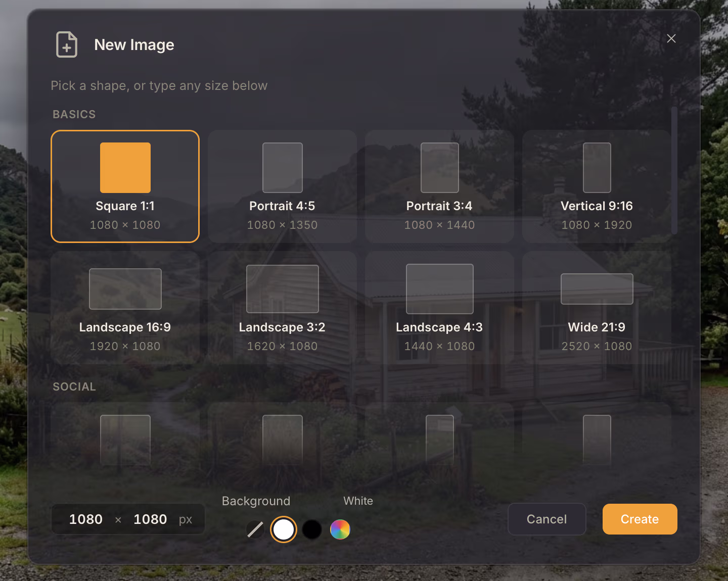Click the '1080 × 1440' size text
Image resolution: width=728 pixels, height=581 pixels.
point(439,225)
